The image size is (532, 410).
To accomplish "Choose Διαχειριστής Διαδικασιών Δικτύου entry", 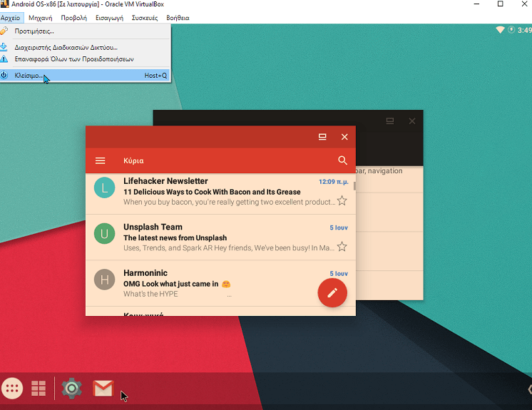I will click(x=85, y=48).
